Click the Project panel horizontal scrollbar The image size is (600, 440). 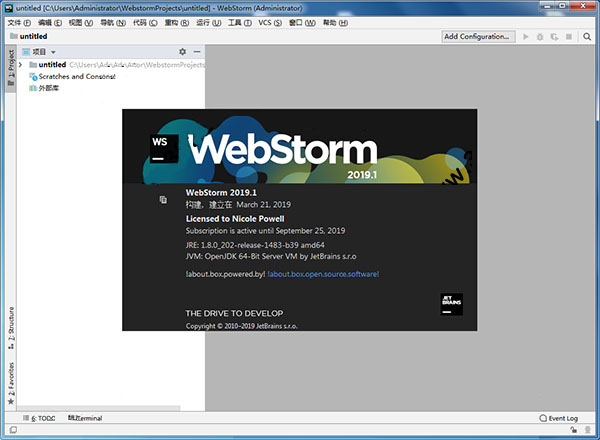(98, 408)
